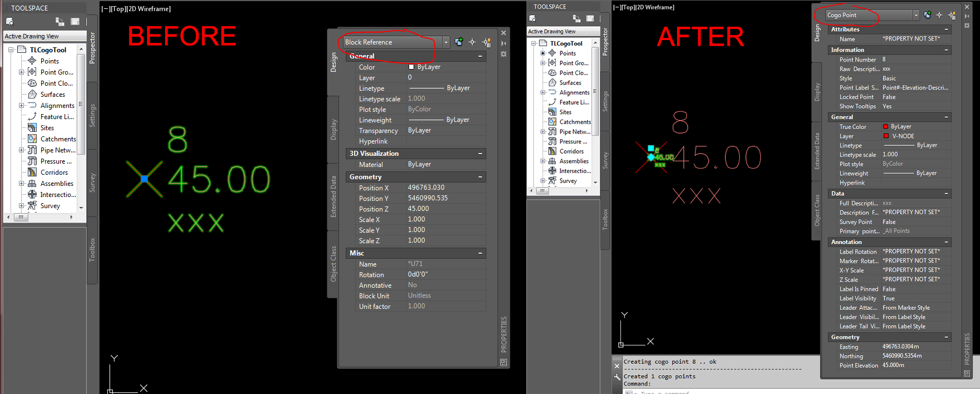The height and width of the screenshot is (394, 980).
Task: Open Display tab on Block Reference palette
Action: click(x=334, y=129)
